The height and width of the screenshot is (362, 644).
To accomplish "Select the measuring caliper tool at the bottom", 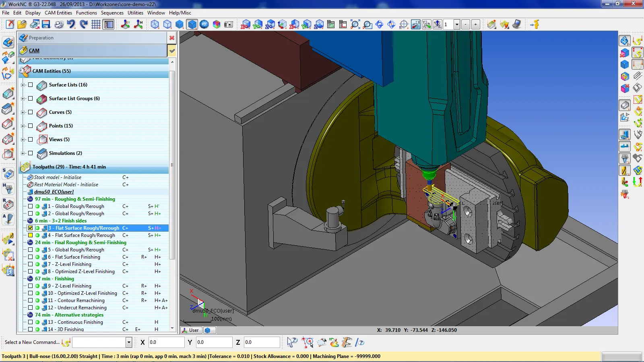I will click(346, 343).
